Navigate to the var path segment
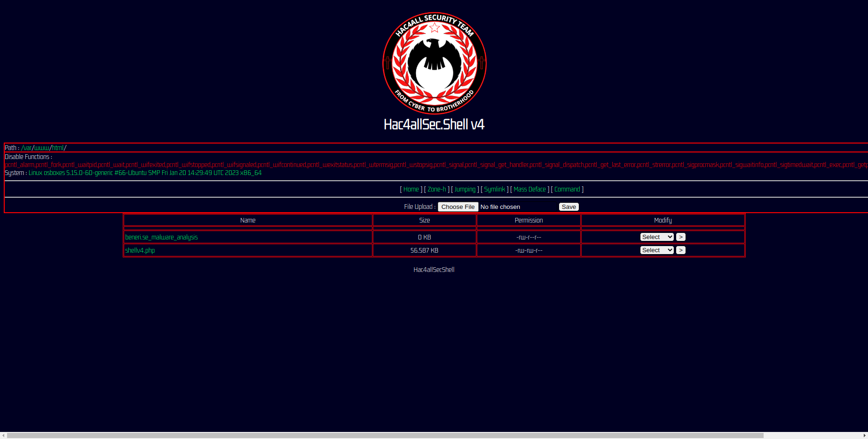This screenshot has width=868, height=439. [x=28, y=148]
